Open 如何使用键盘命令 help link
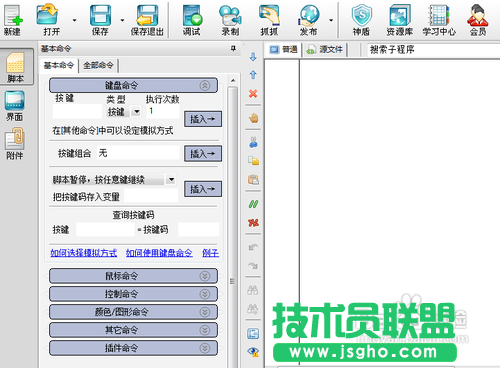This screenshot has height=368, width=500. click(x=159, y=253)
